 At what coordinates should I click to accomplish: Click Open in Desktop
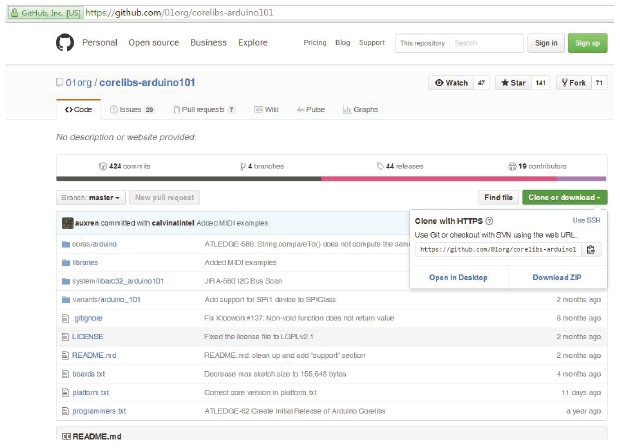pyautogui.click(x=458, y=278)
